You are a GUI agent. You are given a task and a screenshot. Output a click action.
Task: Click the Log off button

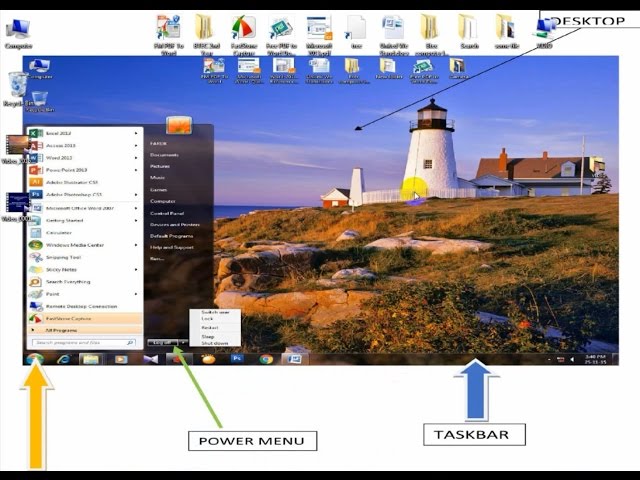(163, 342)
